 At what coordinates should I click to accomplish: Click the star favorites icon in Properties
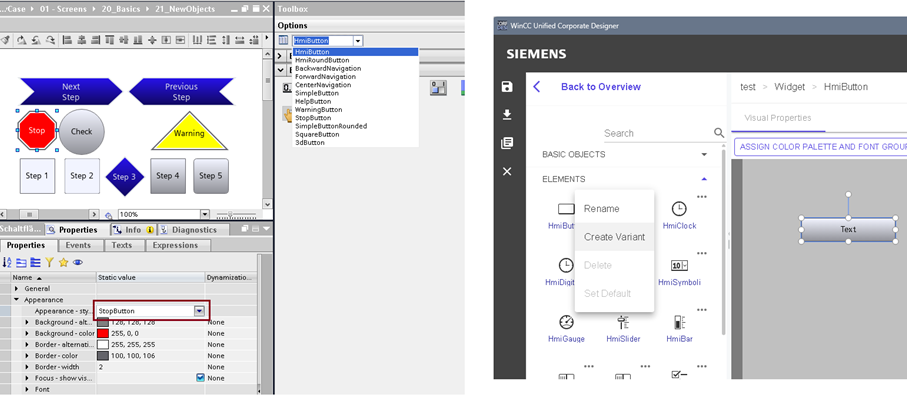[63, 262]
